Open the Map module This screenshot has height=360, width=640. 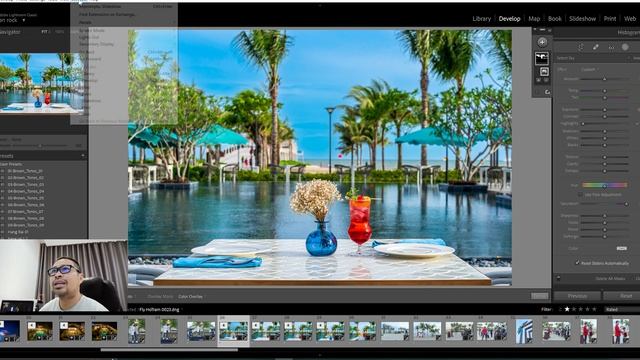(534, 19)
